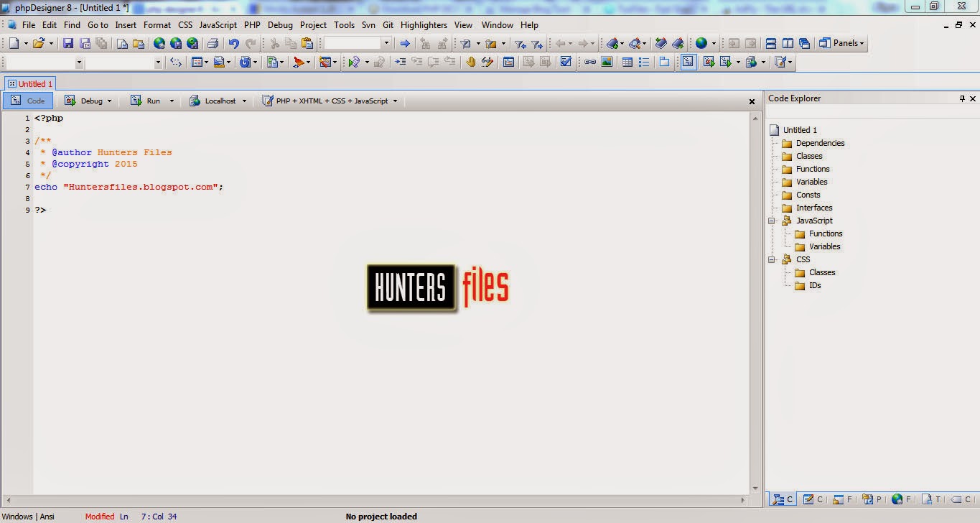Click the blue Go arrow icon
Screen dimensions: 980x523
click(405, 43)
